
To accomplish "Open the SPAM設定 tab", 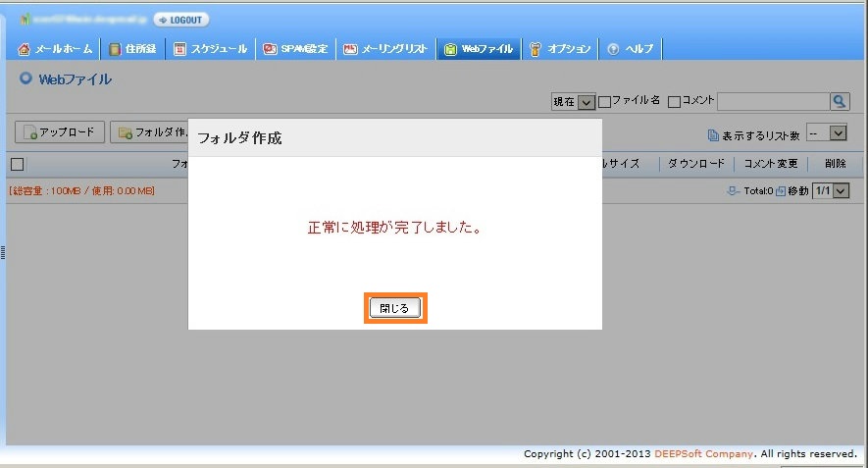I will tap(294, 48).
